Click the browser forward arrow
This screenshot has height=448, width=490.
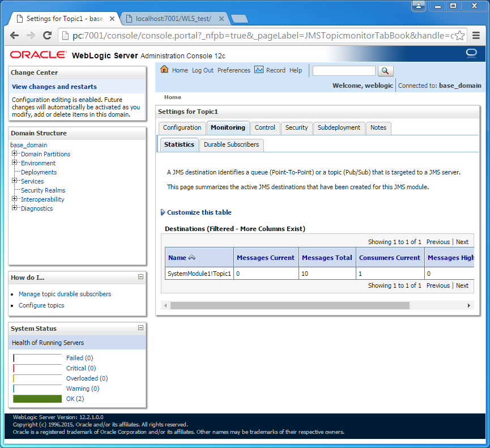click(31, 36)
